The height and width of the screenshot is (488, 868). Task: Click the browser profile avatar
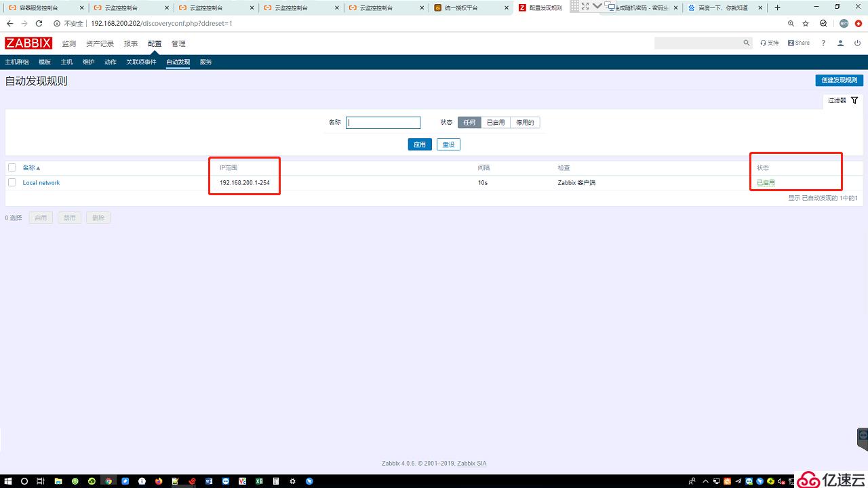click(844, 23)
